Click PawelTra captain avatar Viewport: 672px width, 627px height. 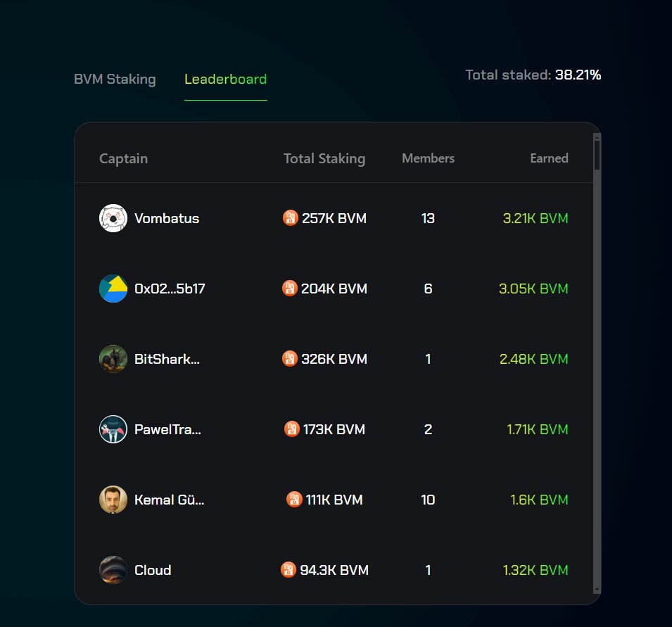click(113, 429)
